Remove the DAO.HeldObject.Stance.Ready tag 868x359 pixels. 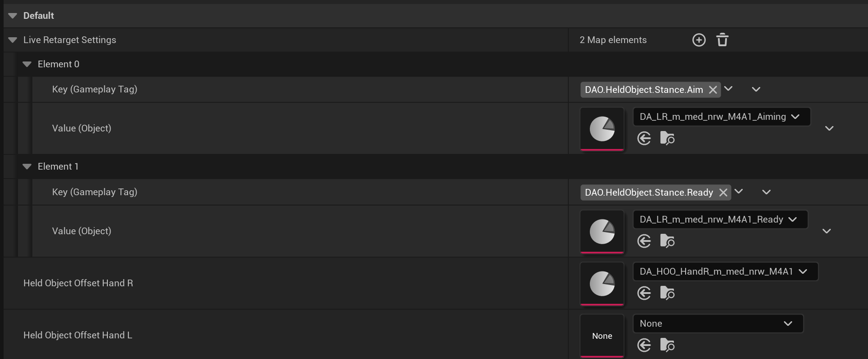[723, 193]
